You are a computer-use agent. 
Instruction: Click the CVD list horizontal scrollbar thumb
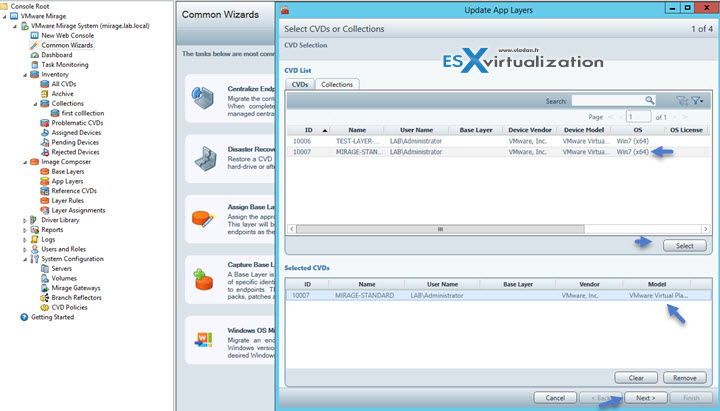pyautogui.click(x=440, y=229)
